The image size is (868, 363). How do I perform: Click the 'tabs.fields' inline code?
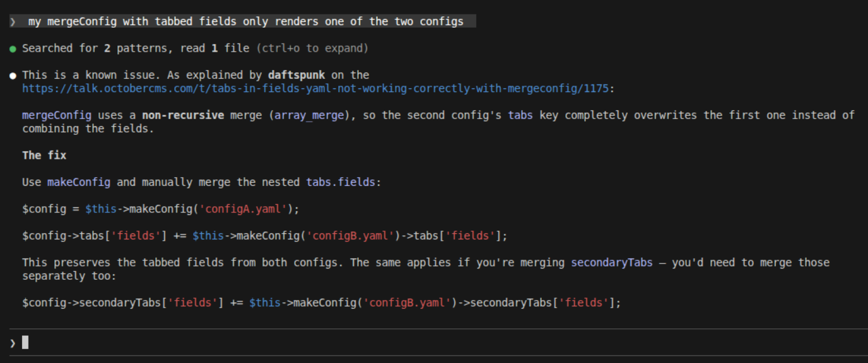[341, 182]
